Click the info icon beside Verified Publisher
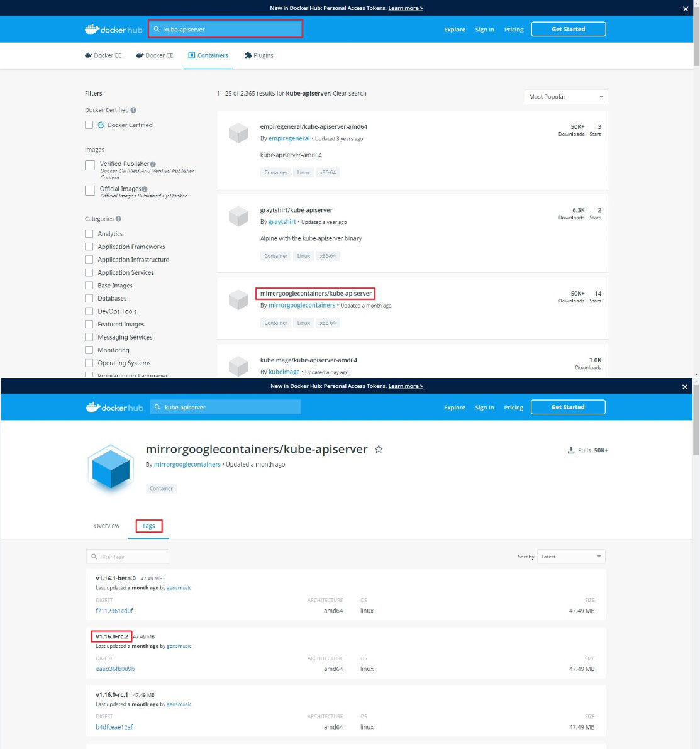The image size is (700, 749). 153,164
